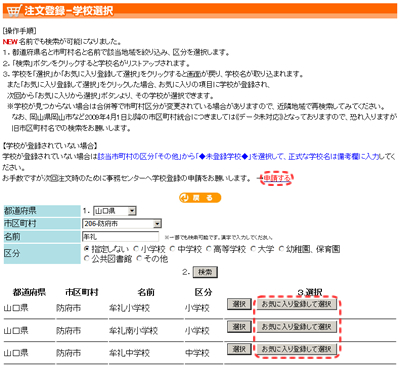Image resolution: width=400 pixels, height=370 pixels.
Task: Select the 指定しない radio button
Action: click(87, 249)
